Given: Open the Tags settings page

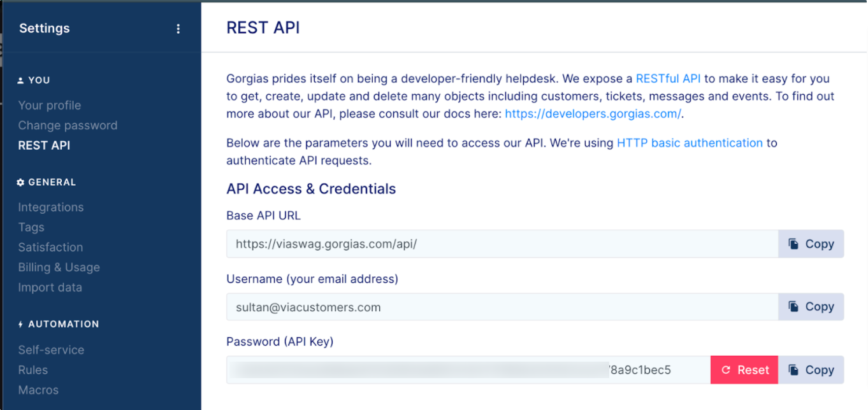Looking at the screenshot, I should (31, 227).
